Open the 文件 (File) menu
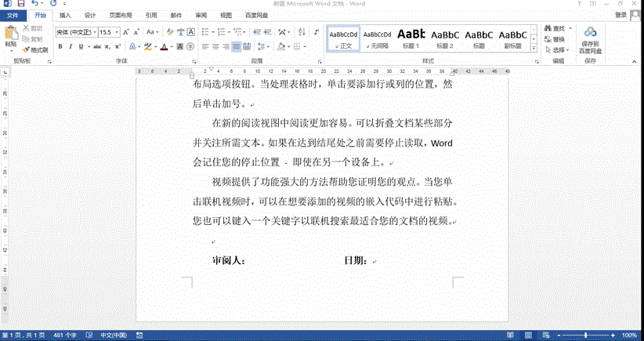644x341 pixels. [14, 15]
